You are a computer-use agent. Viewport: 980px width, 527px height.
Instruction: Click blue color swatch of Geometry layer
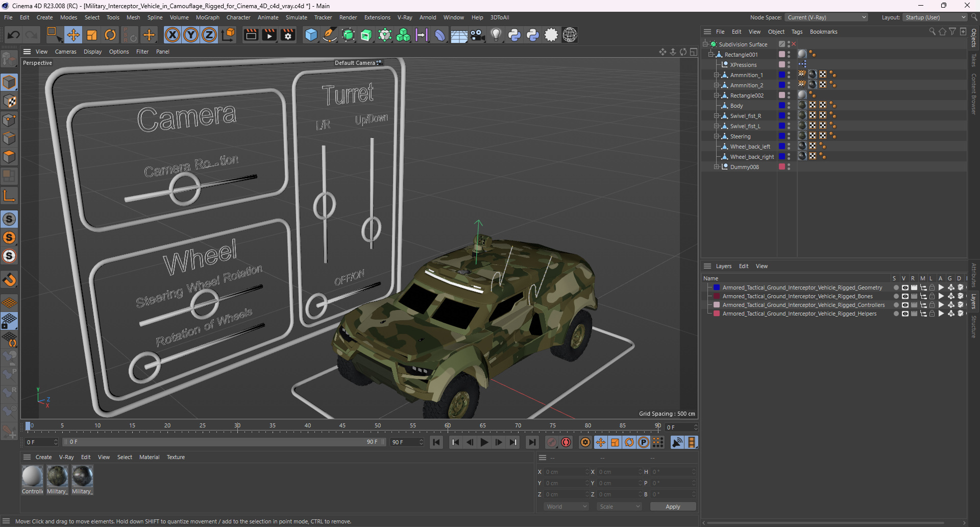[x=717, y=288]
